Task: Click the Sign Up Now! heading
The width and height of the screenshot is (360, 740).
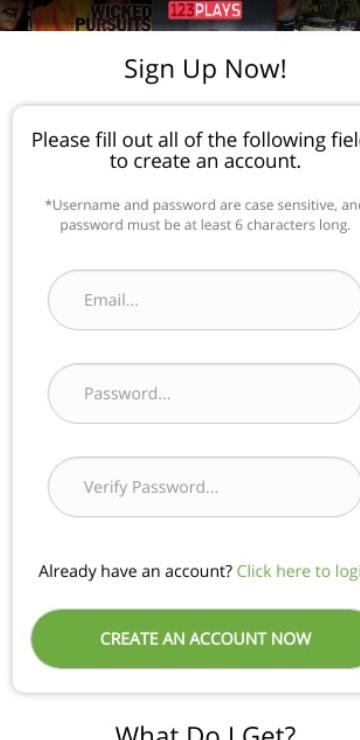Action: (x=205, y=70)
